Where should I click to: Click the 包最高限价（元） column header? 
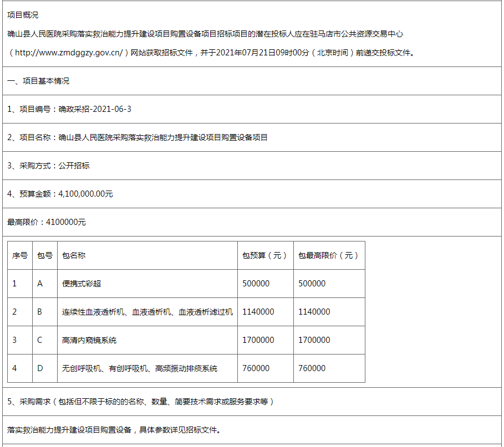click(328, 255)
